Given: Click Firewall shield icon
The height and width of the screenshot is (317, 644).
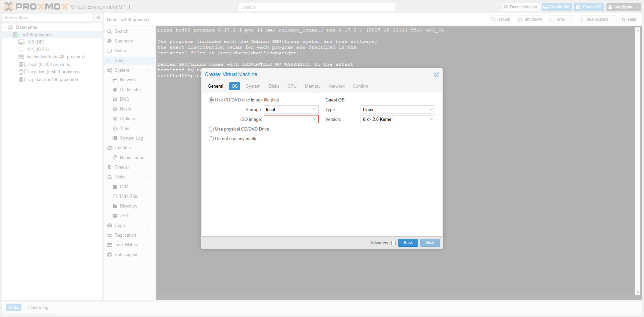Looking at the screenshot, I should (110, 167).
